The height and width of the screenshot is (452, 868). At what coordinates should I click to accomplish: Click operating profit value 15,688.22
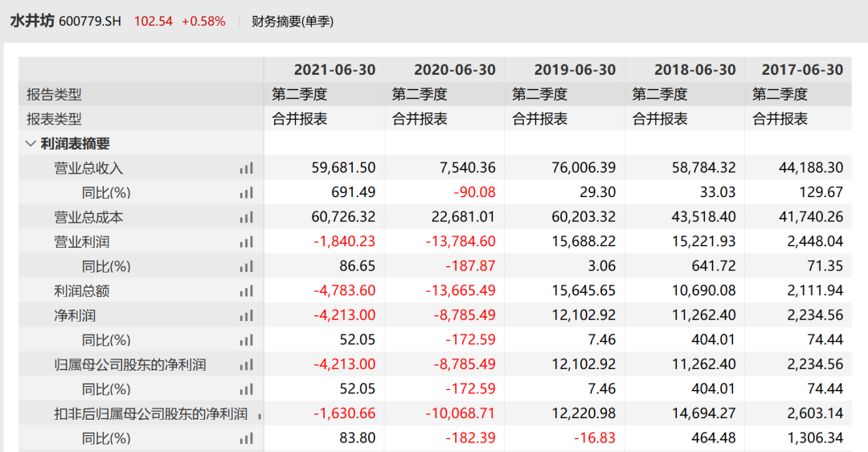(583, 241)
